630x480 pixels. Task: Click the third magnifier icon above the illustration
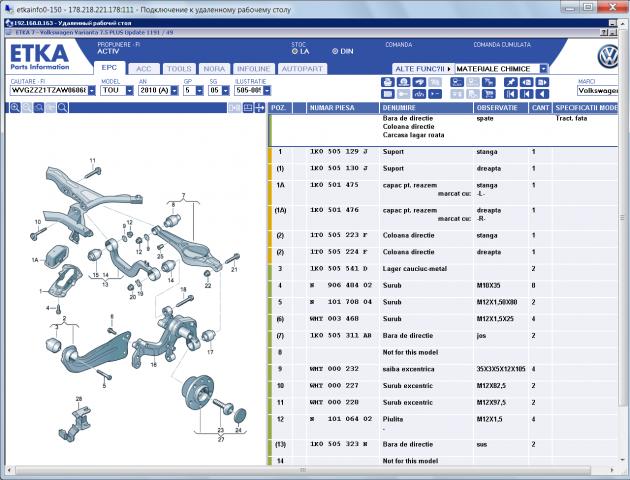(39, 108)
